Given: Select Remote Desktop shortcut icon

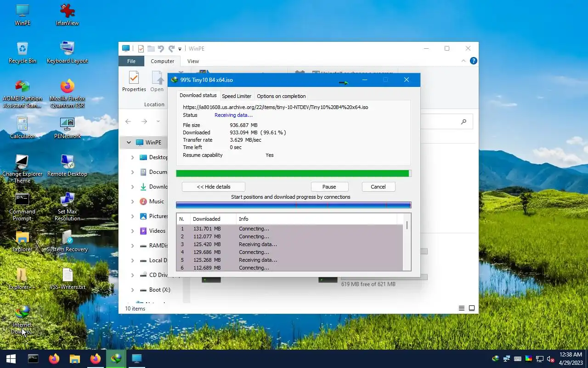Looking at the screenshot, I should tap(67, 166).
